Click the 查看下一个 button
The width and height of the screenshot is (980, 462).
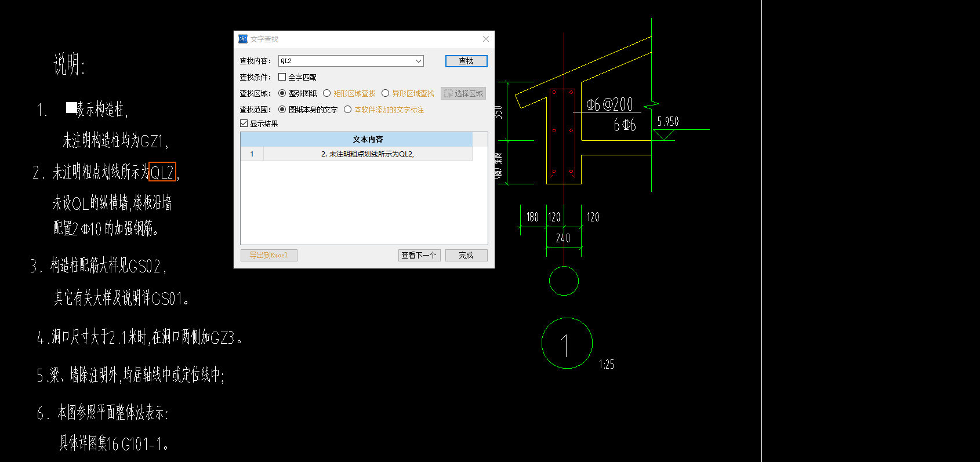tap(419, 255)
